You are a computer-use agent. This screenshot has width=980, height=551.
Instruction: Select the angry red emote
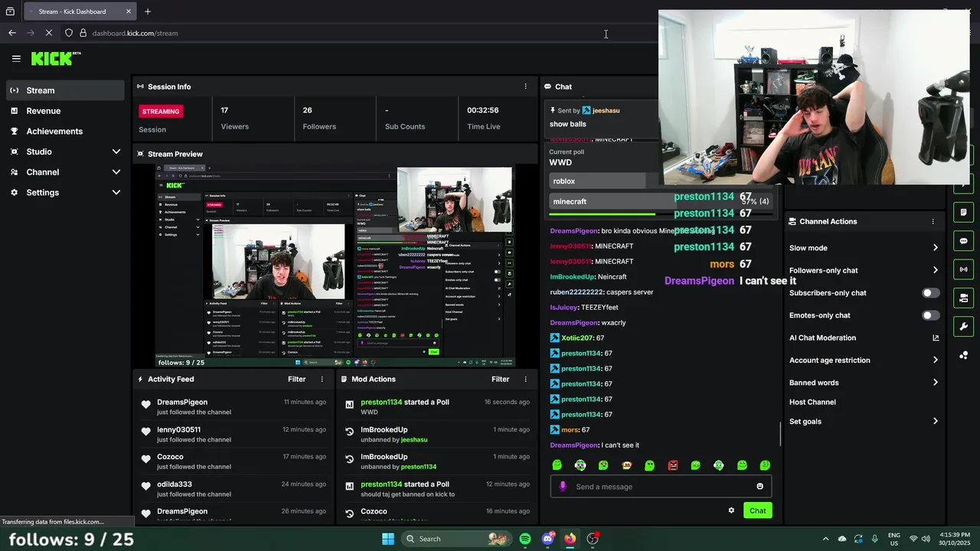click(x=673, y=465)
